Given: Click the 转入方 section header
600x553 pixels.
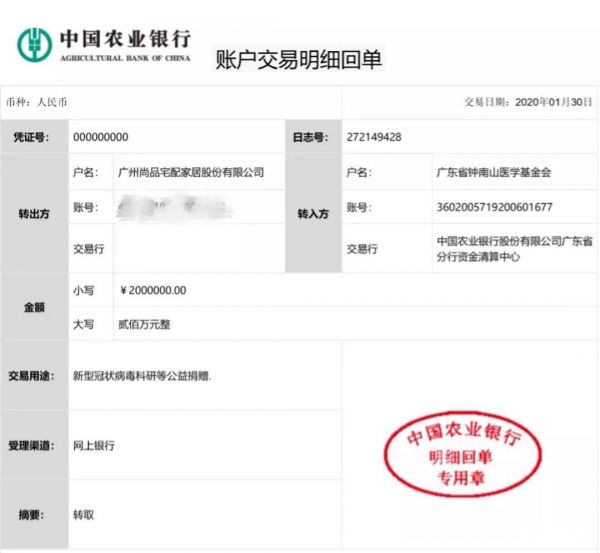Looking at the screenshot, I should [313, 214].
